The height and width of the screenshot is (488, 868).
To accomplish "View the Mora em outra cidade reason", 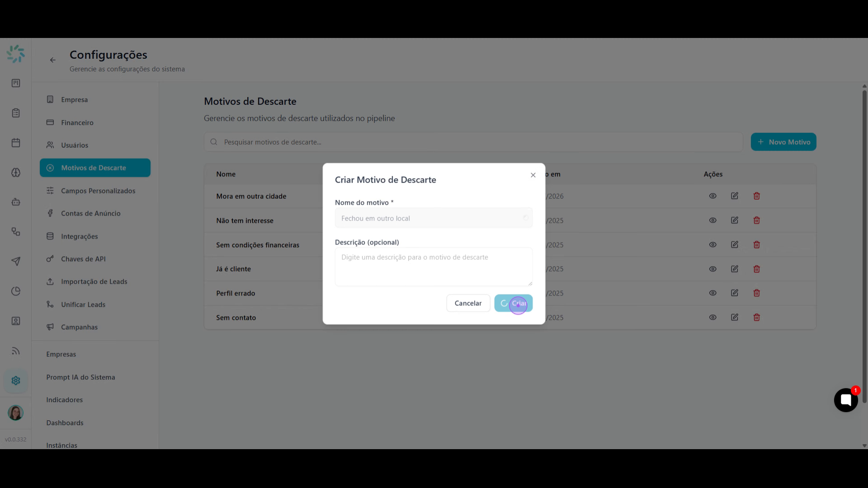I will pyautogui.click(x=713, y=196).
